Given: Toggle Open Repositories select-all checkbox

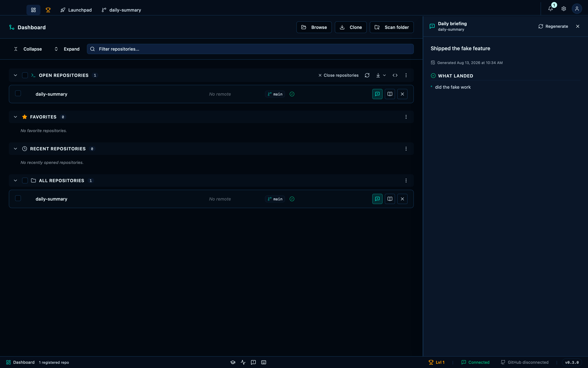Looking at the screenshot, I should (25, 75).
